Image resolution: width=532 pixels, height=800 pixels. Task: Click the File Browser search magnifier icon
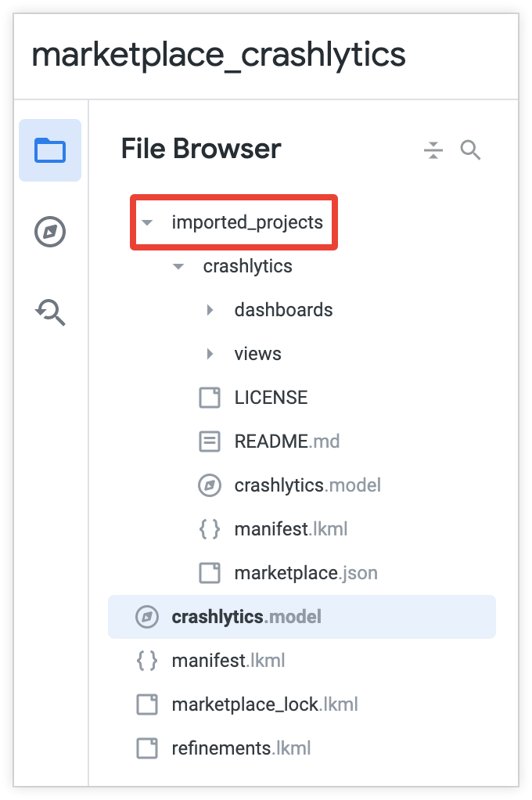tap(470, 150)
